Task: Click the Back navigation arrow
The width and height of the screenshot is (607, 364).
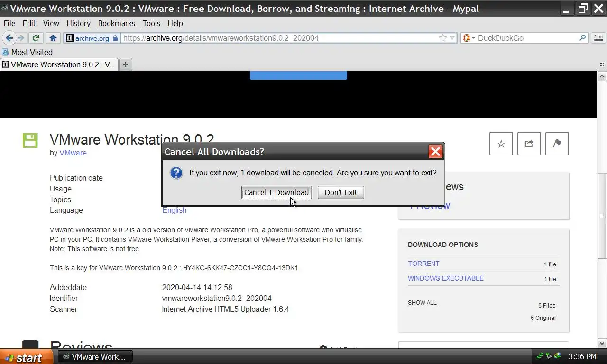Action: click(9, 38)
